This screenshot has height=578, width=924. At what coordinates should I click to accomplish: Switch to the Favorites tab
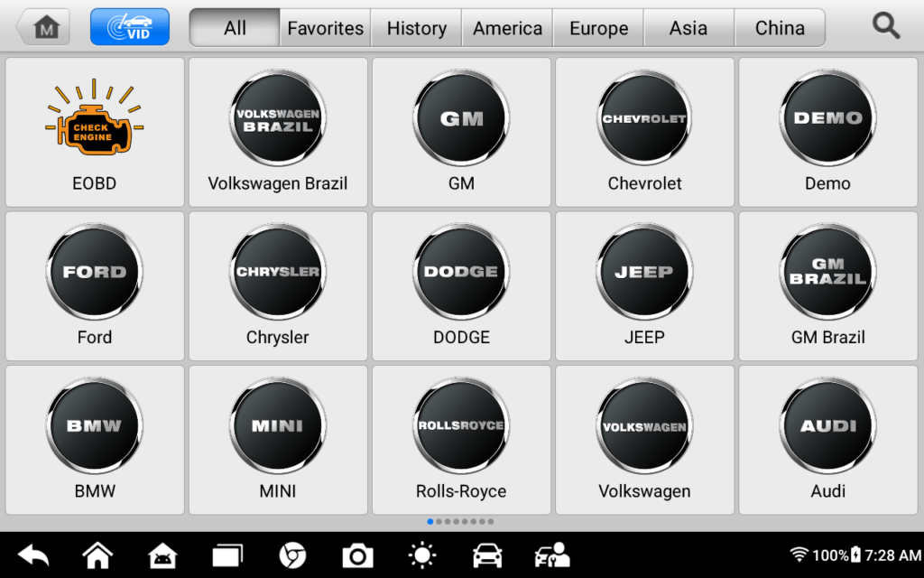[325, 28]
